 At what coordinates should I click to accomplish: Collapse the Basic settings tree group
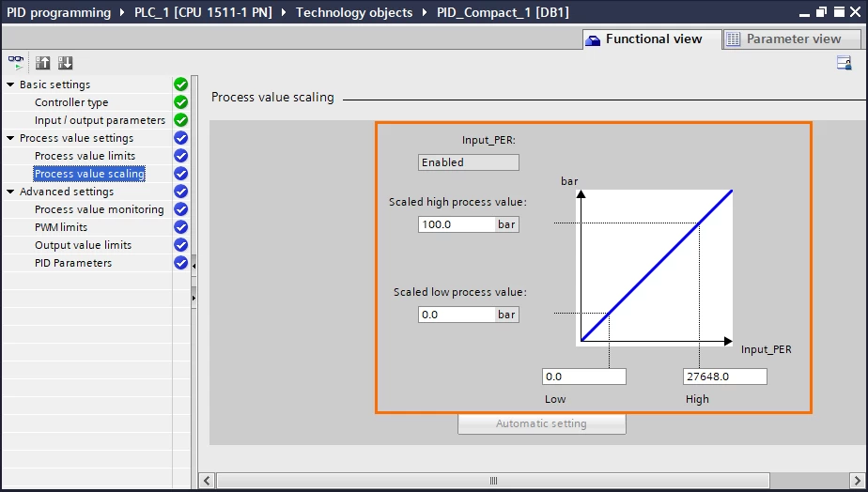pos(10,85)
